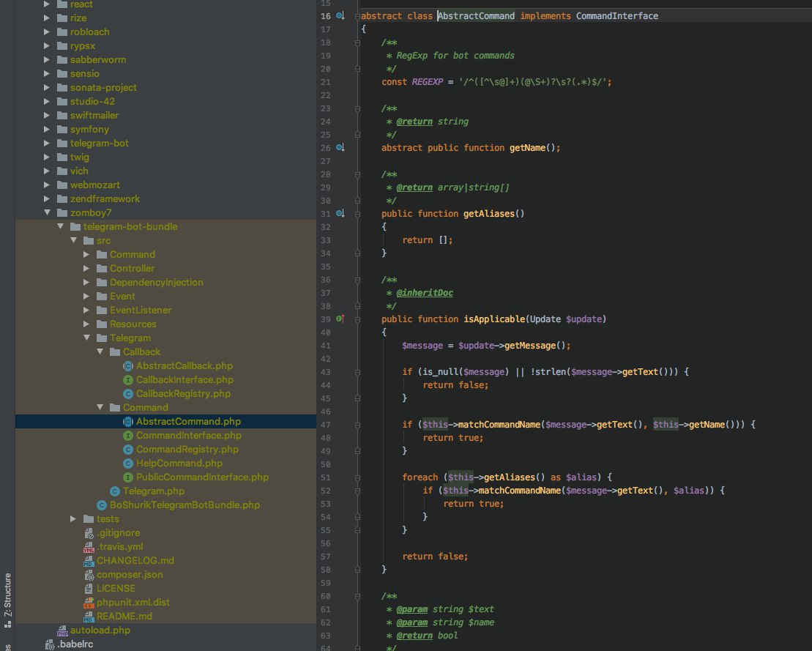Click the phpunit.xml.dist file icon

tap(89, 603)
